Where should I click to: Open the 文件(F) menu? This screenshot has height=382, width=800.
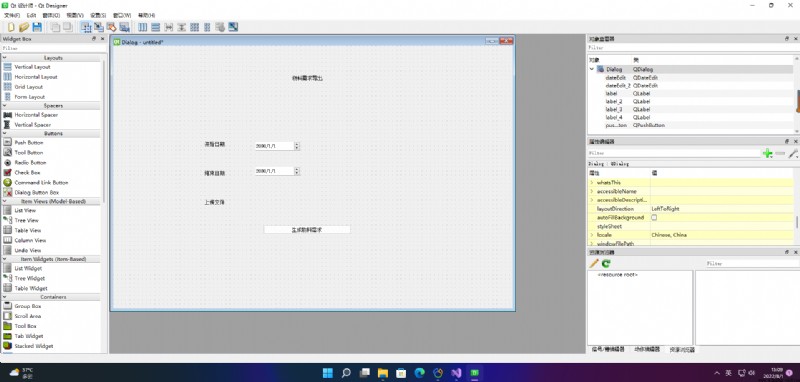(x=12, y=15)
